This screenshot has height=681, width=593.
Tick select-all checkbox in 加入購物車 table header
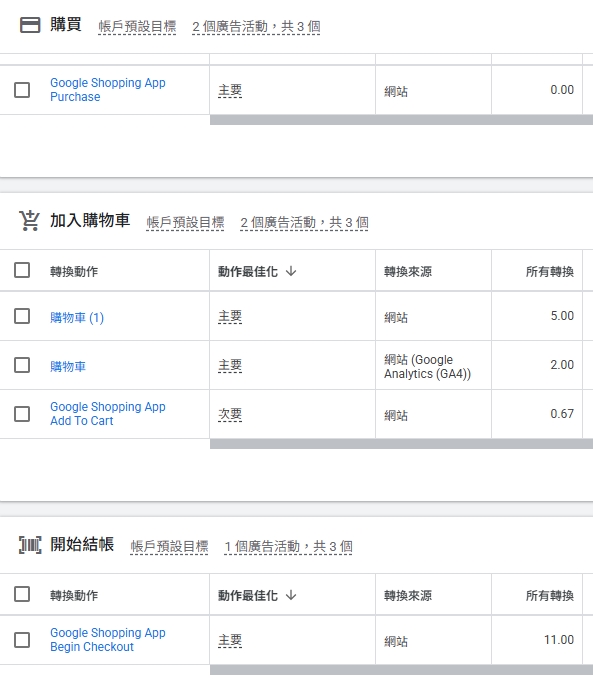[x=22, y=270]
